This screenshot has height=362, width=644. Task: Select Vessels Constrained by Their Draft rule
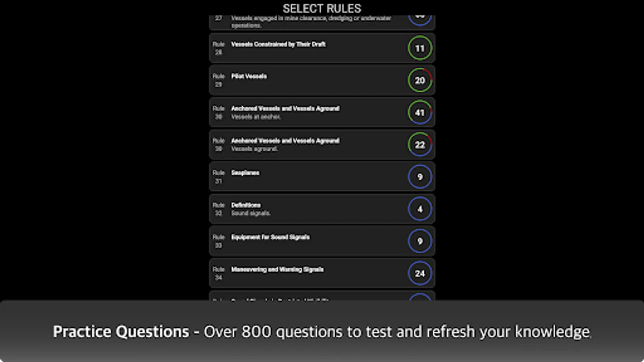pyautogui.click(x=278, y=44)
